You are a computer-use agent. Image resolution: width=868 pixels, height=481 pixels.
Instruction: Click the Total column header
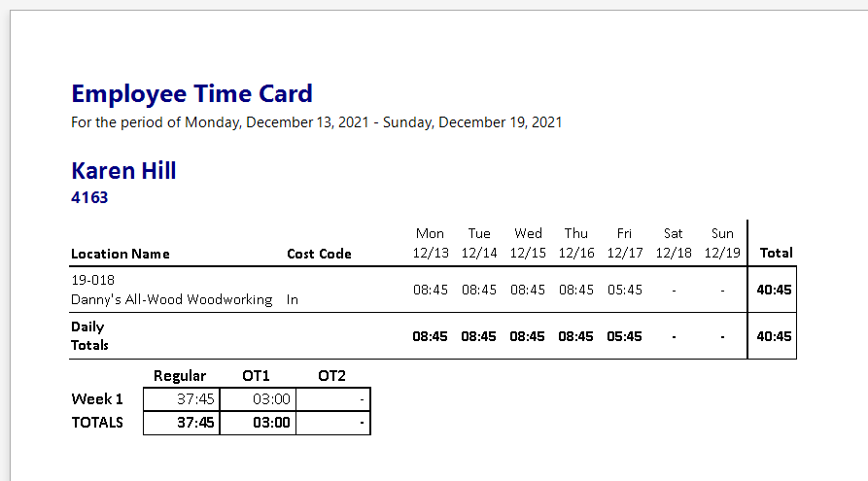776,253
